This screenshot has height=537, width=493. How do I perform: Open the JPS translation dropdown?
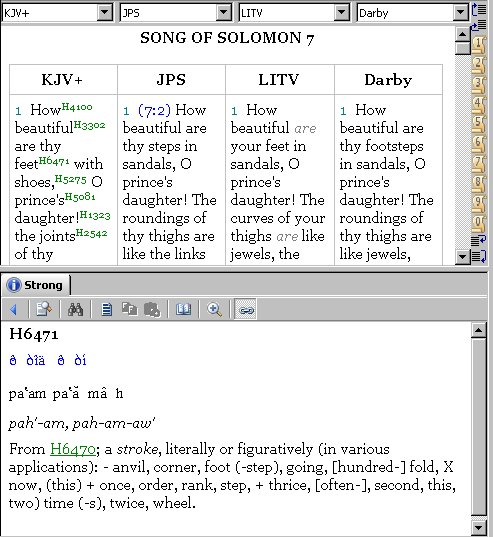pos(223,13)
